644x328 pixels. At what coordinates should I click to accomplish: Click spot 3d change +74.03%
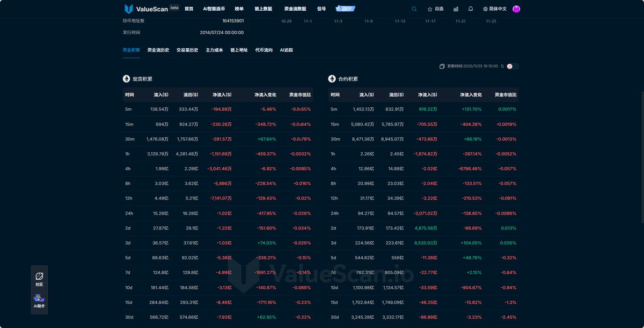(267, 243)
